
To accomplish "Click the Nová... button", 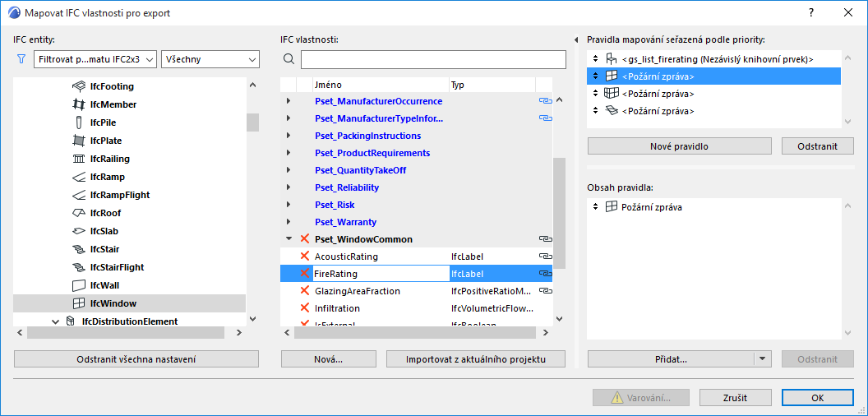I will [x=329, y=359].
